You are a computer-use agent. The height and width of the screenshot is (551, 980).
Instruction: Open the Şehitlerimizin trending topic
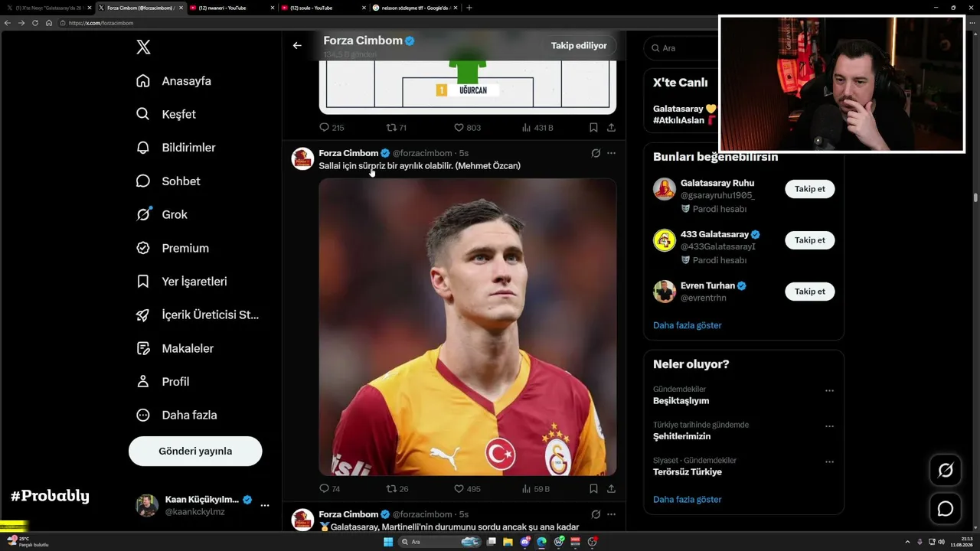point(682,436)
